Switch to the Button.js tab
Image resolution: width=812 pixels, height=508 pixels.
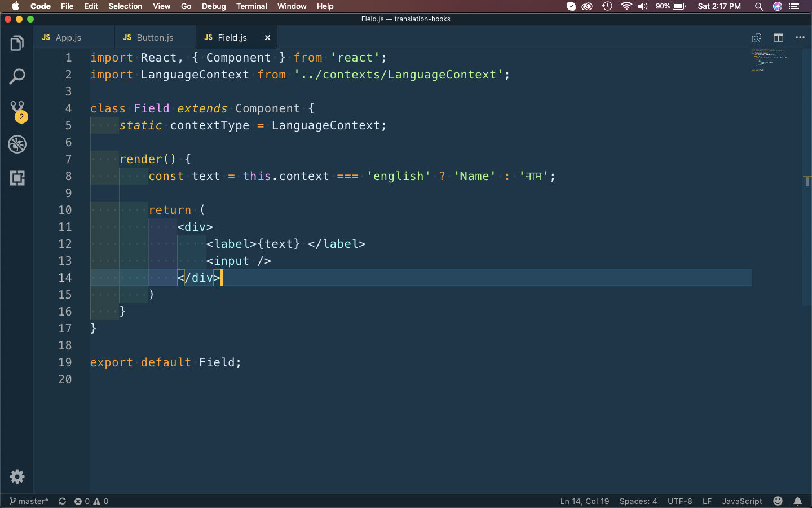(x=155, y=38)
